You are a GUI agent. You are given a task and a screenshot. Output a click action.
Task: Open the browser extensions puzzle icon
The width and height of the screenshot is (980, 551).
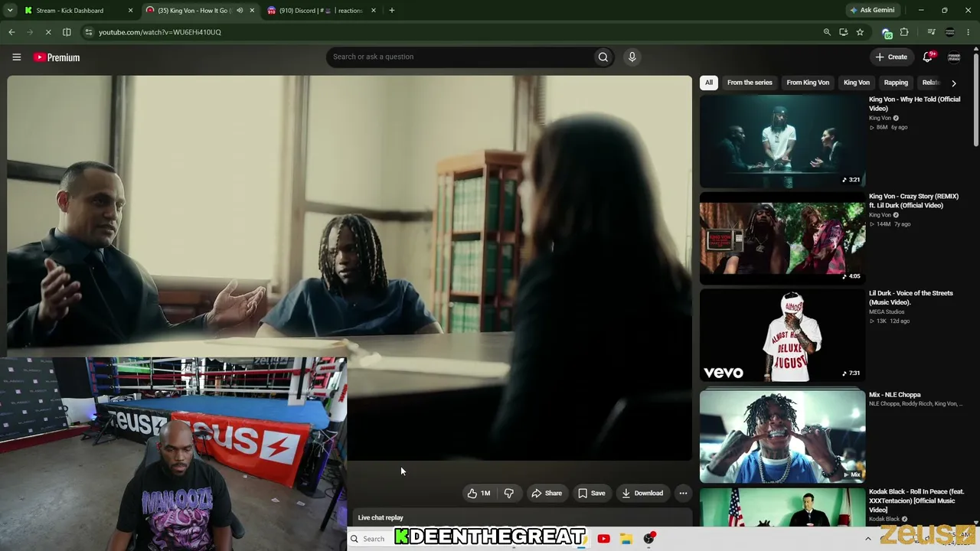click(905, 32)
